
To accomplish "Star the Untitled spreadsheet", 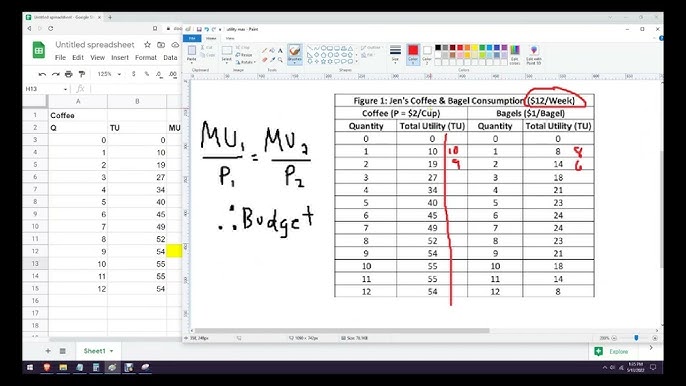I will point(147,45).
